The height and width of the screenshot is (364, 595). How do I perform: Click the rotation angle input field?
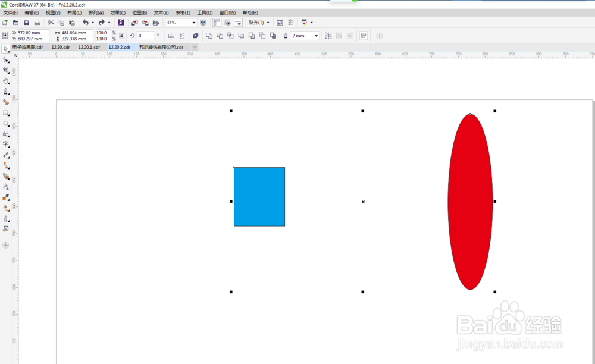click(145, 36)
